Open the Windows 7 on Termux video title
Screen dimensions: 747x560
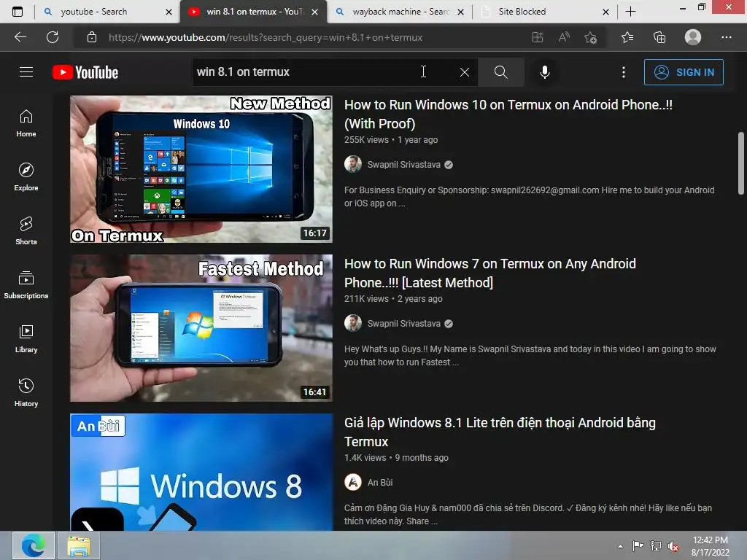pos(489,273)
